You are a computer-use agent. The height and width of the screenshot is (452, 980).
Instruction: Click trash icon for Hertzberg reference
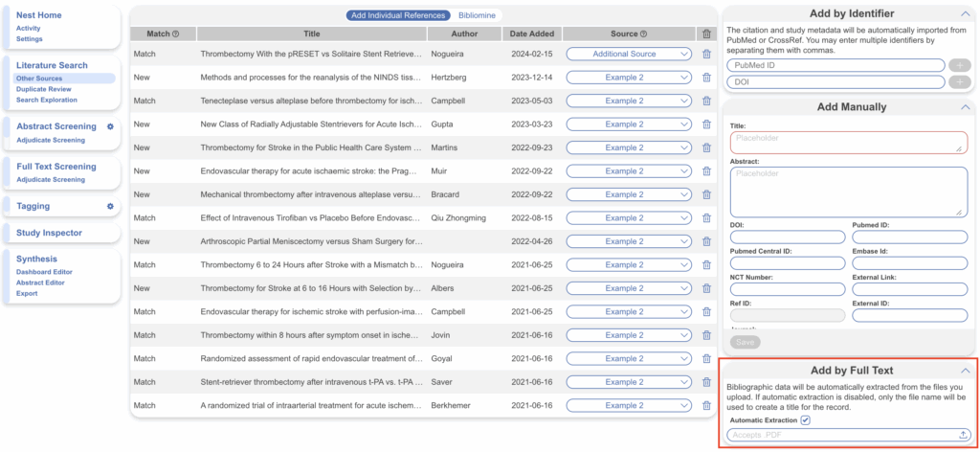[x=706, y=78]
